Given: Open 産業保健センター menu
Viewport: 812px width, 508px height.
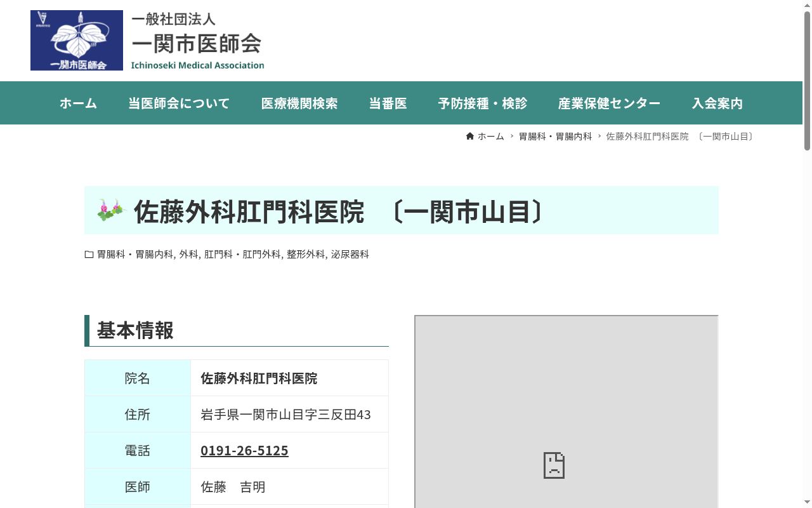Looking at the screenshot, I should [x=609, y=103].
